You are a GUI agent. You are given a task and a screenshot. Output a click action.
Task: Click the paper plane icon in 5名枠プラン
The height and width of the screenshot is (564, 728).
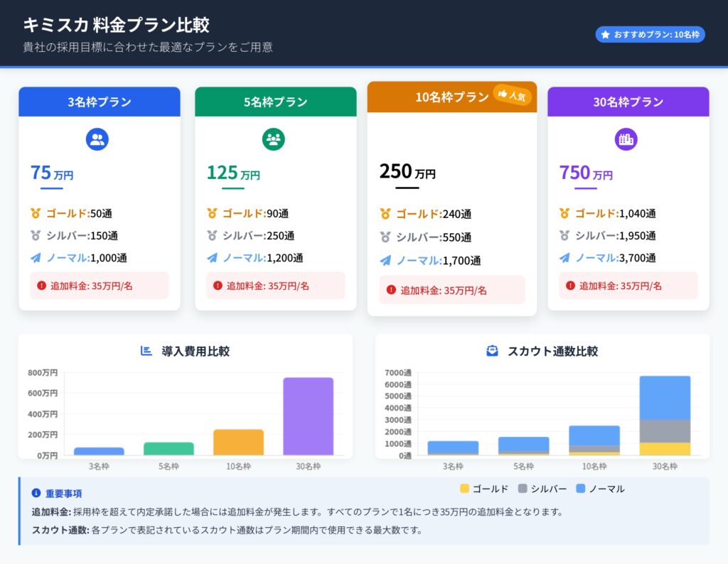(212, 258)
